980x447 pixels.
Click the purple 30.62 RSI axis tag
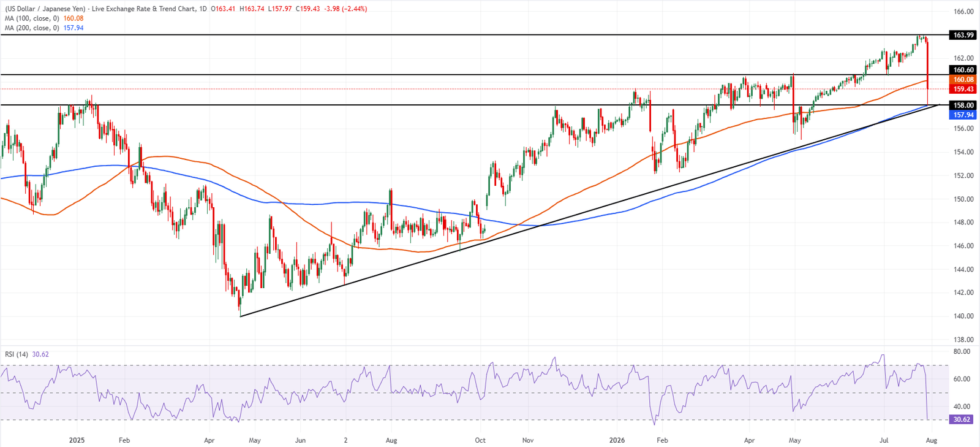(x=962, y=419)
